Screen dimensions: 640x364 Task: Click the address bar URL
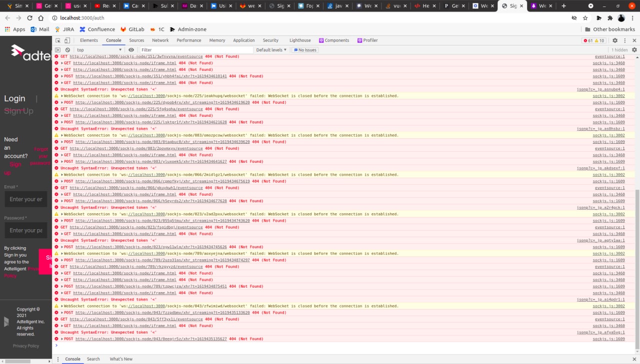pyautogui.click(x=81, y=18)
